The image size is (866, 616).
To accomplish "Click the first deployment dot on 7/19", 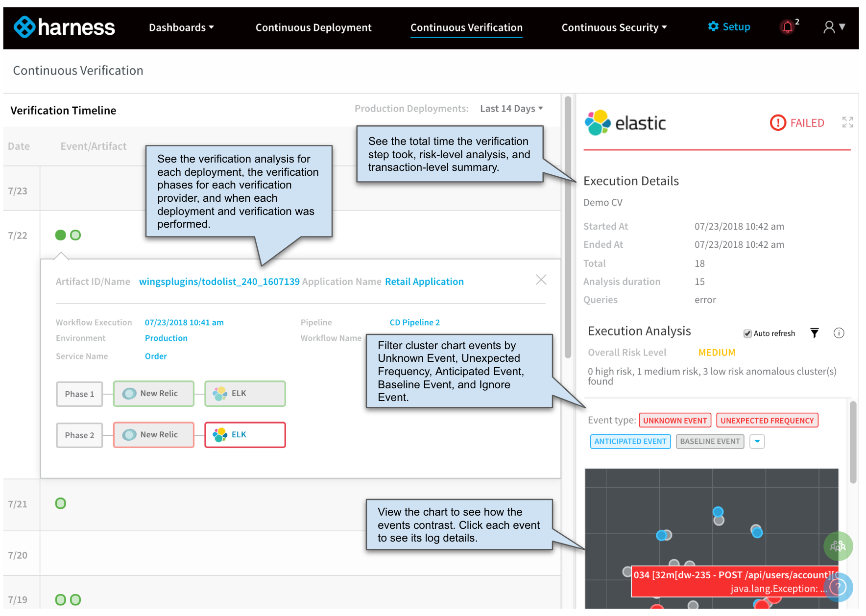I will [x=61, y=600].
